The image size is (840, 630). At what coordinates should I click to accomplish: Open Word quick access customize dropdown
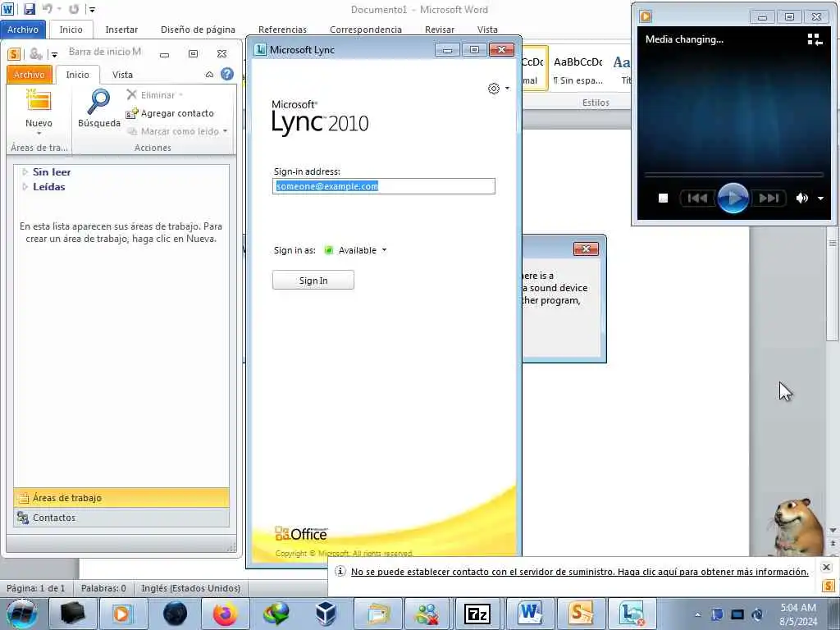coord(92,10)
